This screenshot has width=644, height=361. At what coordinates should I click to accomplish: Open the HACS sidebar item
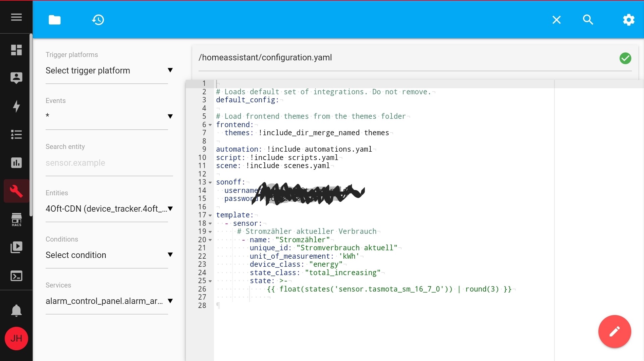[16, 220]
